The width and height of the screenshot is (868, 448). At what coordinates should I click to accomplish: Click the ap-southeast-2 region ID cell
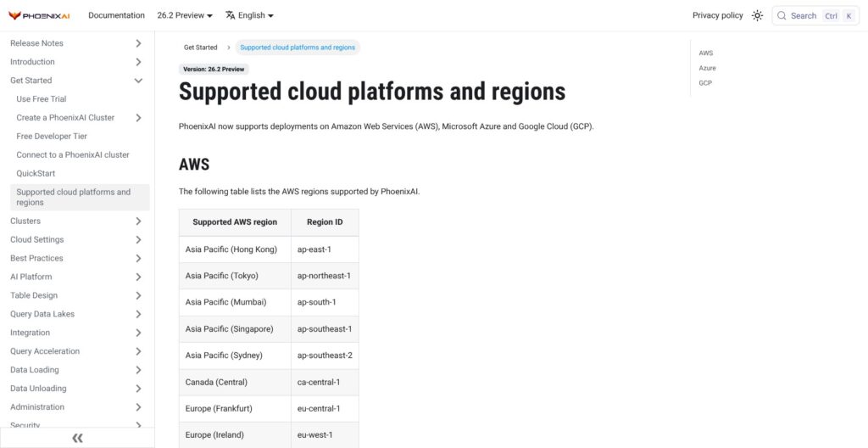coord(325,356)
